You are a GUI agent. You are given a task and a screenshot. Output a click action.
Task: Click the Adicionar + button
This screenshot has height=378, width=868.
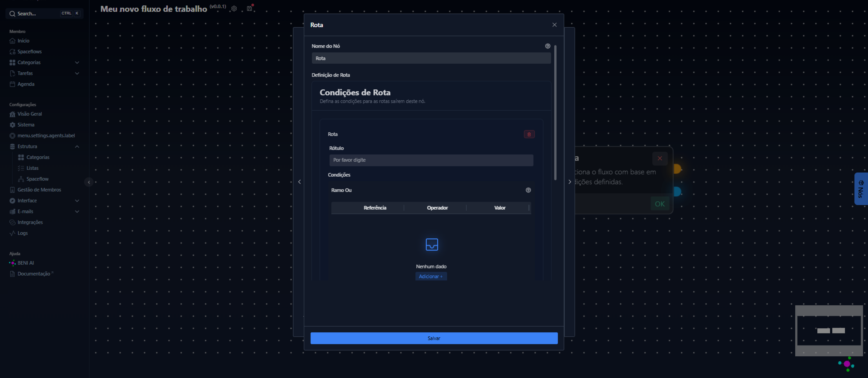click(431, 276)
